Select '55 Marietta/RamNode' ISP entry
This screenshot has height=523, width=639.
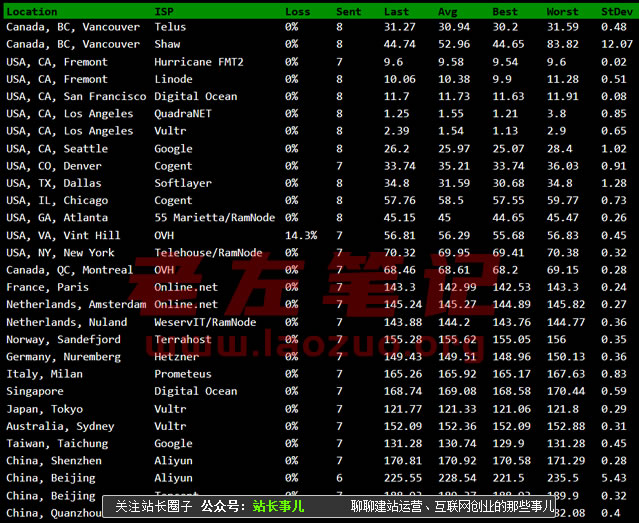pos(215,217)
